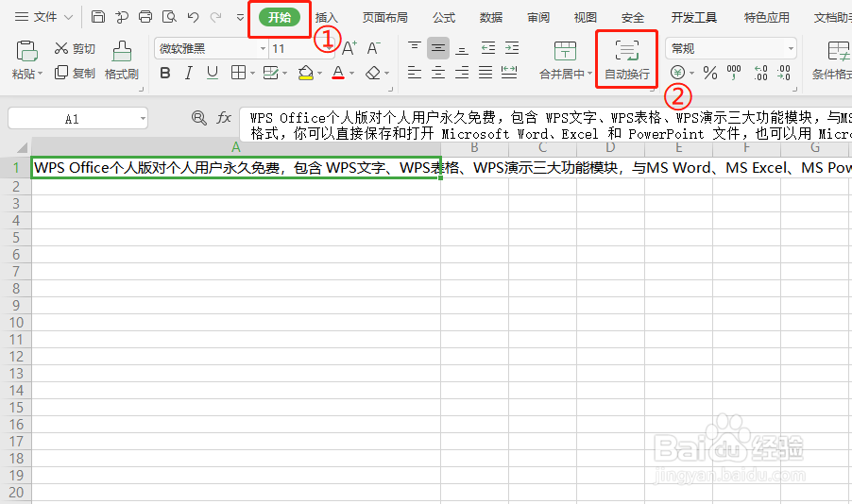Click the zoom magnifier beside formula bar

(199, 117)
